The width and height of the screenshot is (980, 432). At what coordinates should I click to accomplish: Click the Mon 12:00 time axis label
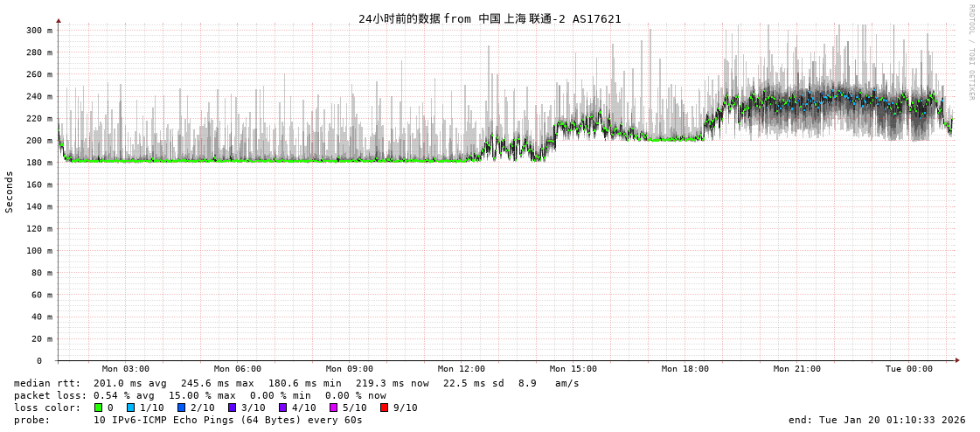tap(461, 369)
